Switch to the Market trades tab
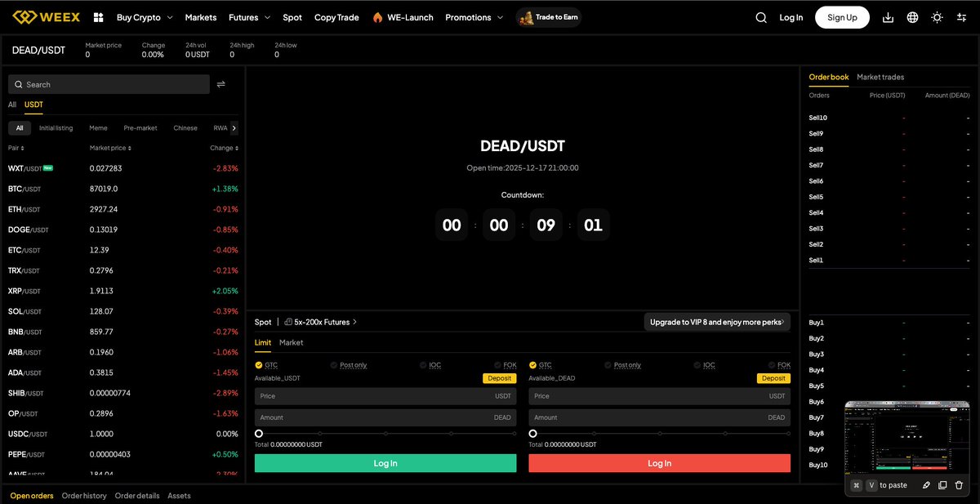980x504 pixels. point(880,77)
